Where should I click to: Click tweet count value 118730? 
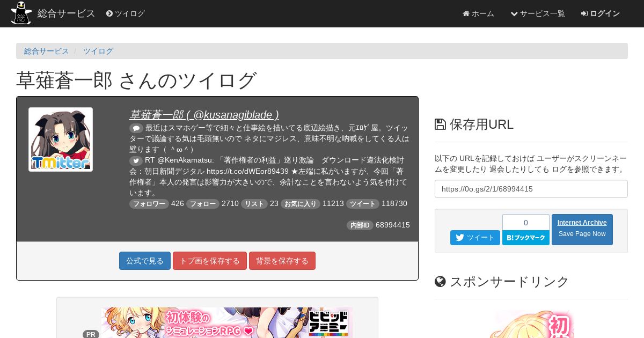pos(394,204)
